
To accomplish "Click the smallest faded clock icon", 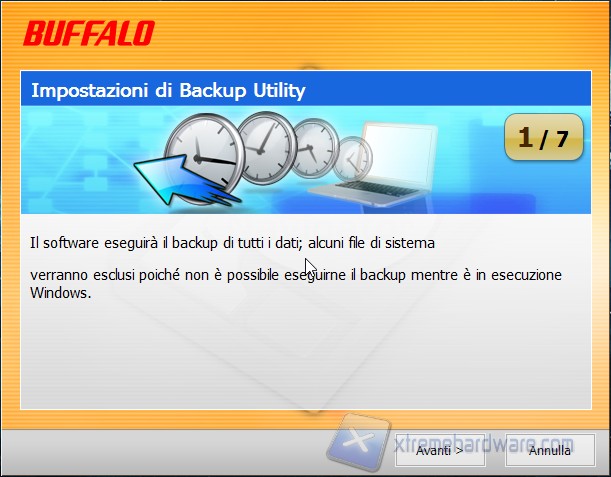I will tap(353, 159).
